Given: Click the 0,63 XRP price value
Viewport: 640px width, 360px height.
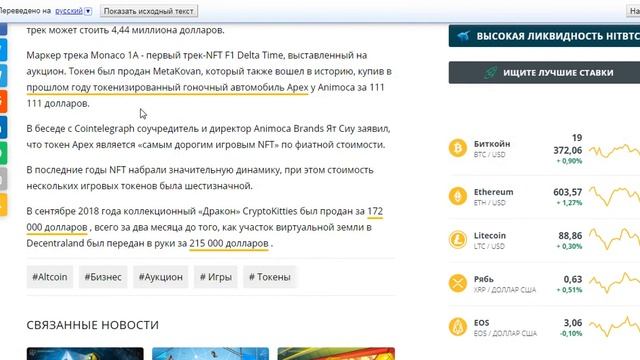Looking at the screenshot, I should 573,279.
